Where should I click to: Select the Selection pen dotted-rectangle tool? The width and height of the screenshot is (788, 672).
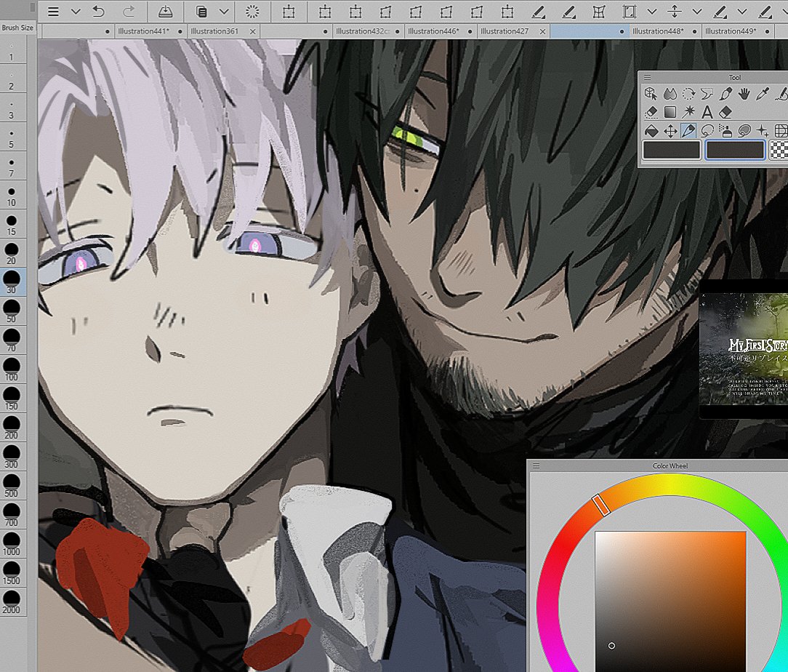(x=707, y=94)
